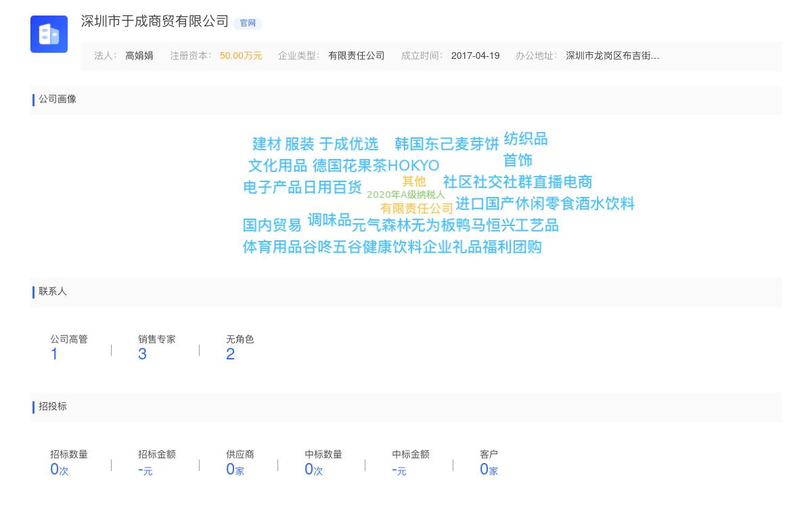Click the 电子产品 tag

(x=273, y=187)
